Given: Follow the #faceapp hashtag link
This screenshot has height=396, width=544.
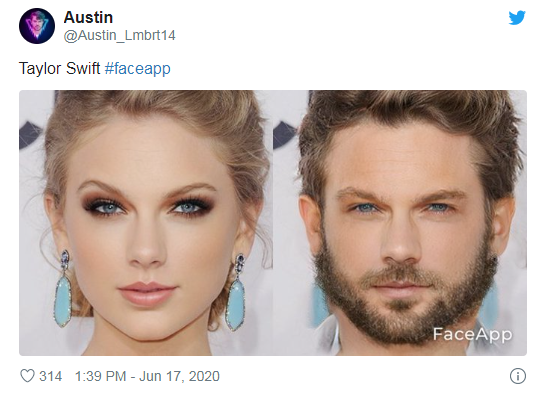Looking at the screenshot, I should pos(137,68).
